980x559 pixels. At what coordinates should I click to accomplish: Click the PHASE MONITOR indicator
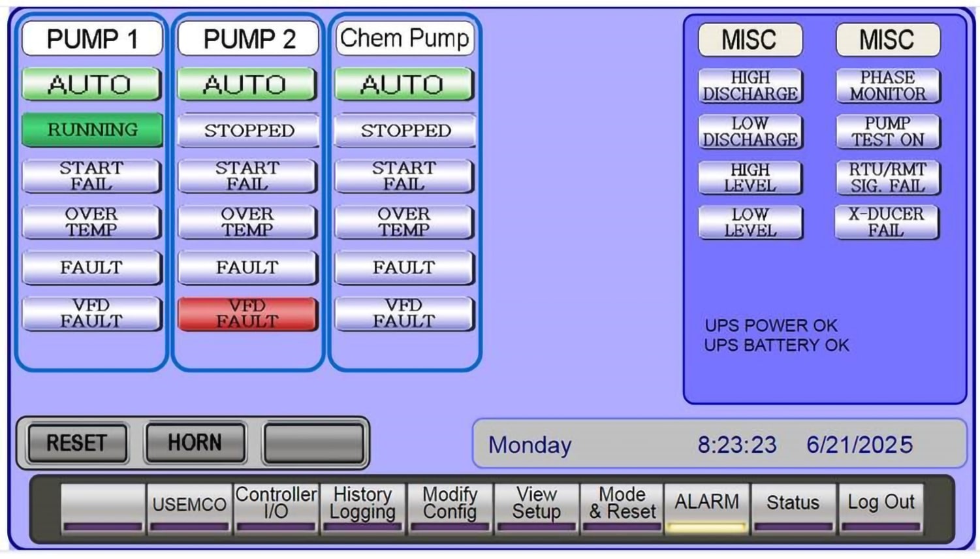tap(888, 86)
